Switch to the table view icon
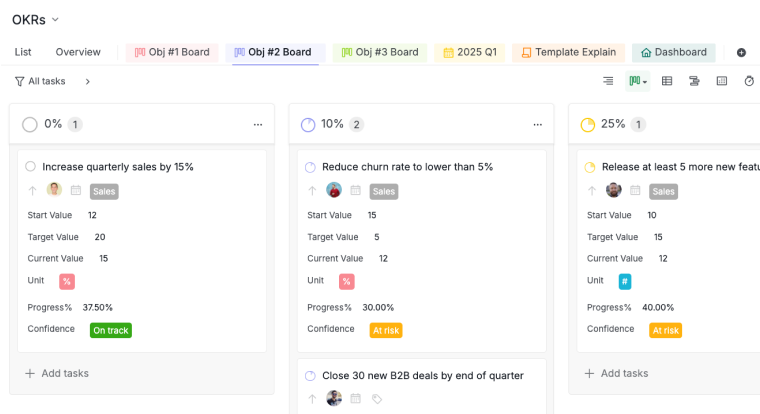Image resolution: width=760 pixels, height=414 pixels. point(667,81)
